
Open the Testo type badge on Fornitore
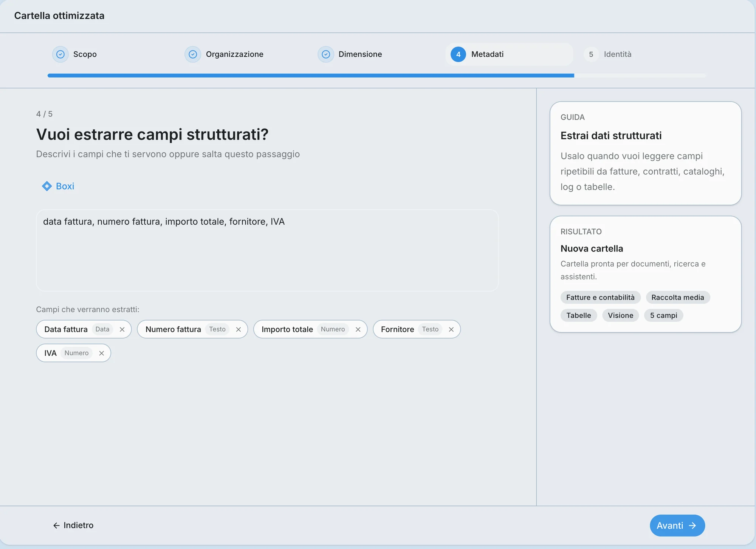pos(430,329)
